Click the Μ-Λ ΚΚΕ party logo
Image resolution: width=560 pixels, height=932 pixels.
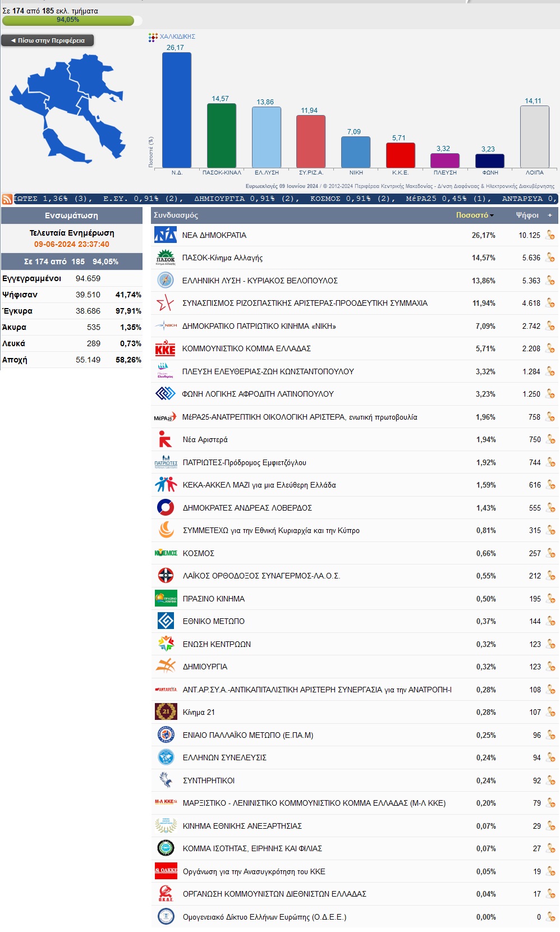(x=166, y=802)
